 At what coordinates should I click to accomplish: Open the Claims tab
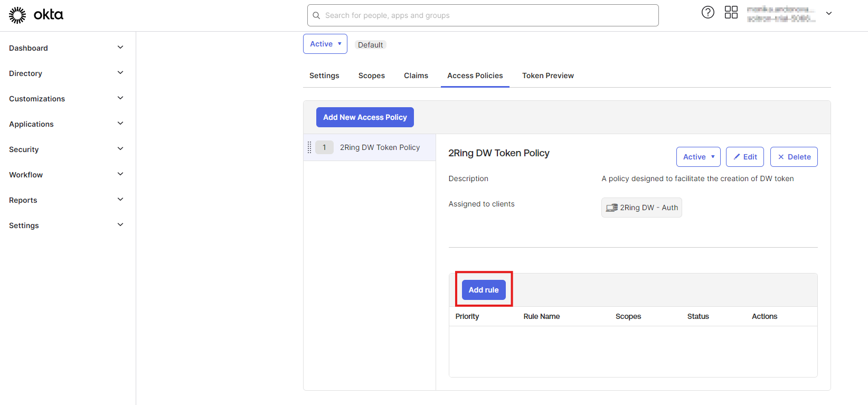[x=416, y=76]
